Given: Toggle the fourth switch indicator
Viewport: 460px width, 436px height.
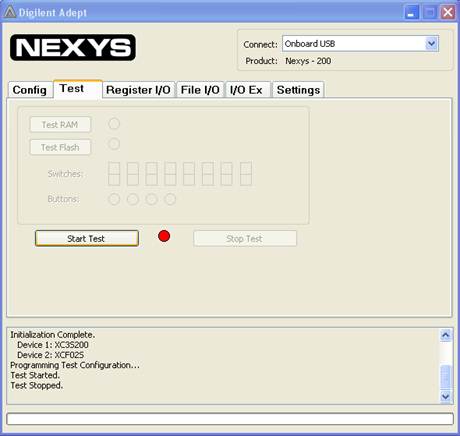Looking at the screenshot, I should 170,174.
